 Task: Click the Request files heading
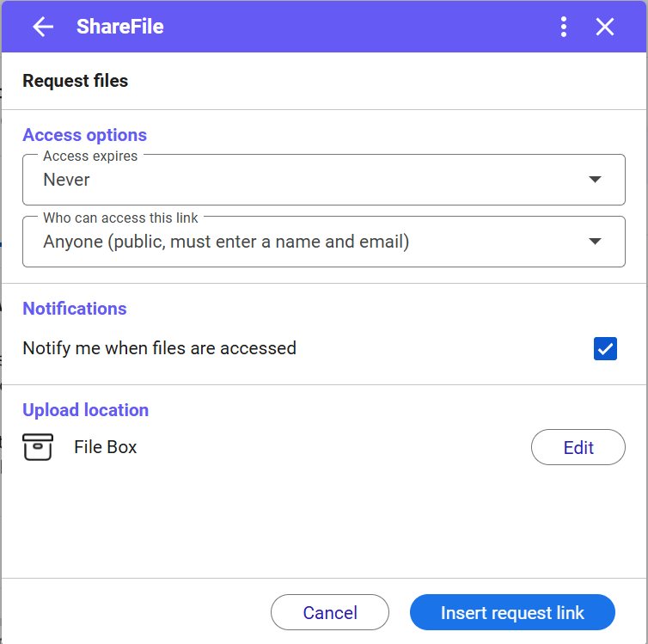(76, 81)
